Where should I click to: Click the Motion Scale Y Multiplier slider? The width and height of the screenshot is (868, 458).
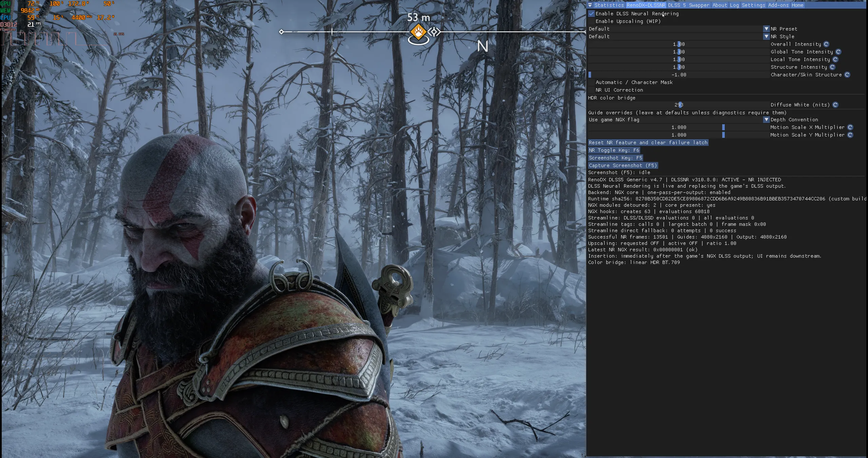(x=678, y=135)
